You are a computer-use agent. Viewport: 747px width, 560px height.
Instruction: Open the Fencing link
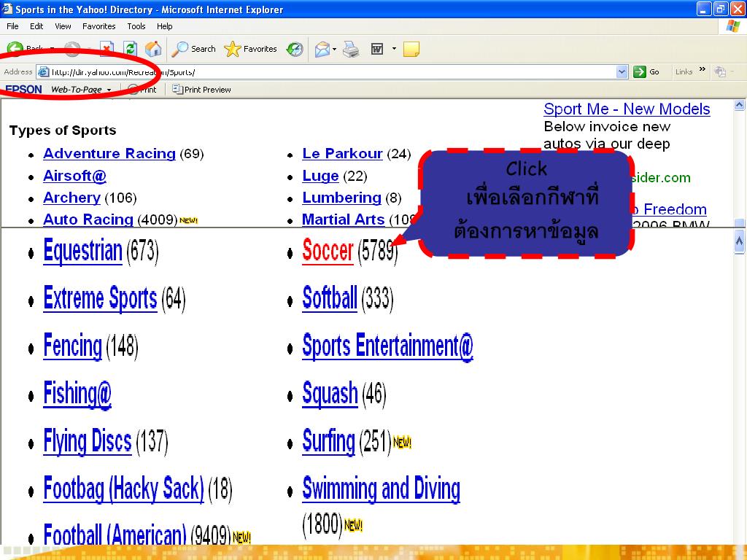tap(73, 346)
